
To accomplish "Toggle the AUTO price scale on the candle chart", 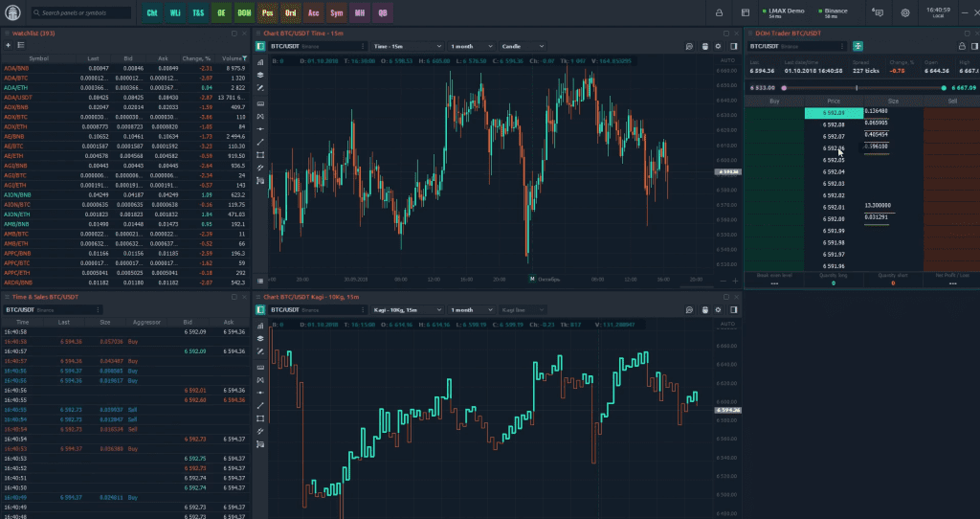I will click(x=725, y=60).
